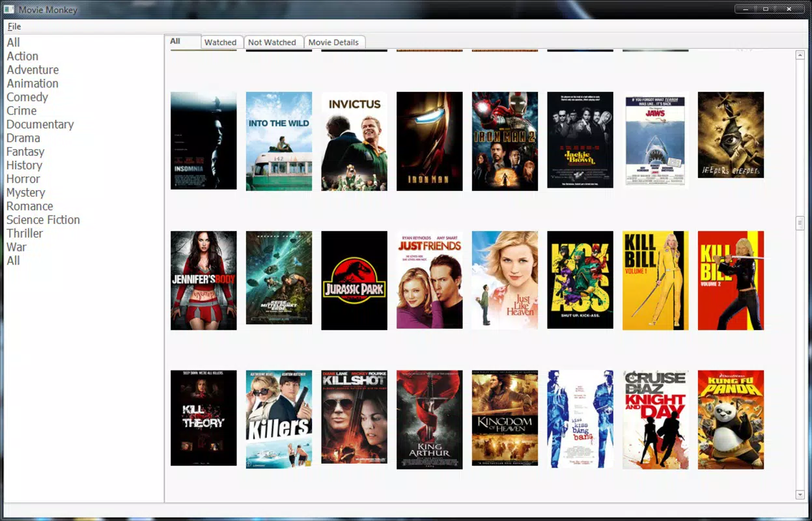Click the scrollbar up arrow
The height and width of the screenshot is (521, 812).
pyautogui.click(x=800, y=55)
